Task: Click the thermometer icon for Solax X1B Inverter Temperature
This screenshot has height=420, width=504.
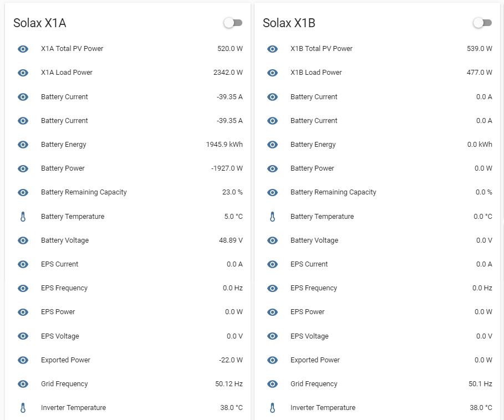Action: (272, 408)
